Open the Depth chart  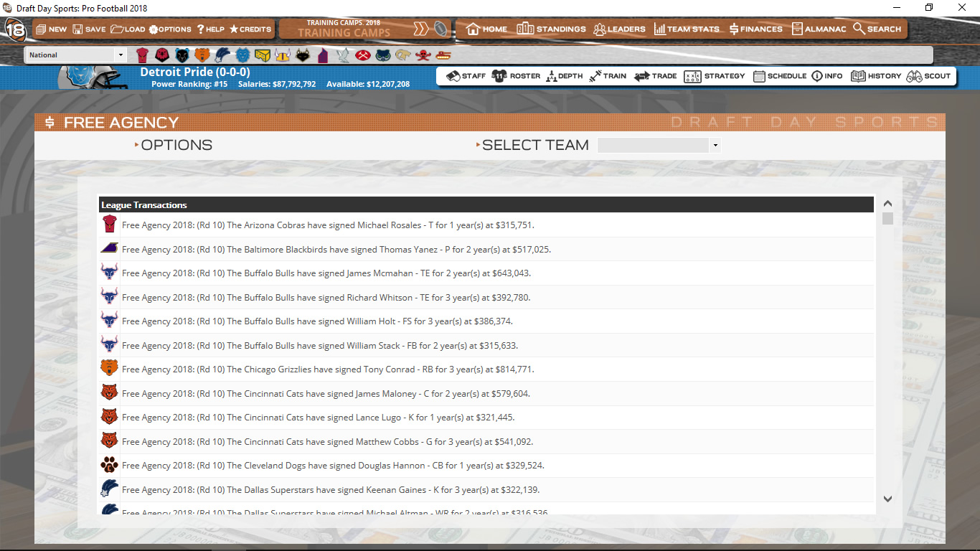pos(565,76)
